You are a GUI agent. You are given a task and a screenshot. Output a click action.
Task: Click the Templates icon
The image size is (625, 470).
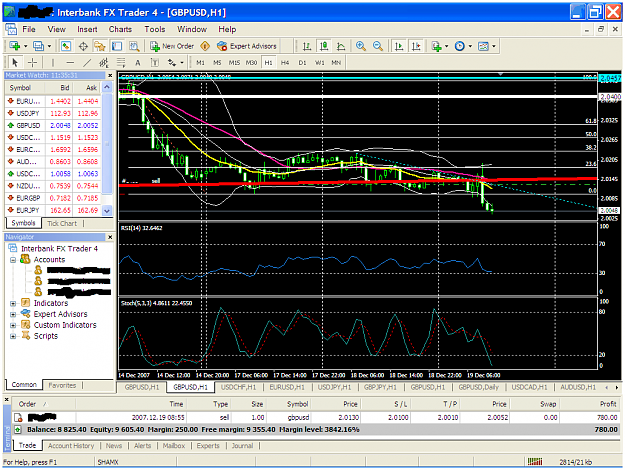(483, 46)
